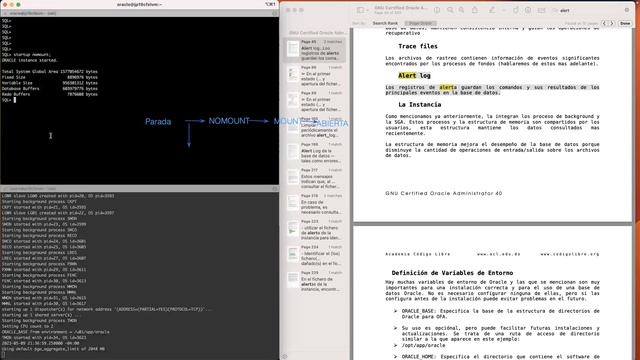Click the top terminal pane close icon
640x360 pixels.
point(5,13)
